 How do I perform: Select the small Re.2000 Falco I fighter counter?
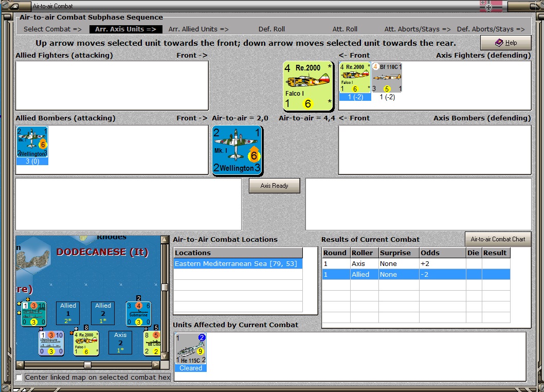coord(355,78)
